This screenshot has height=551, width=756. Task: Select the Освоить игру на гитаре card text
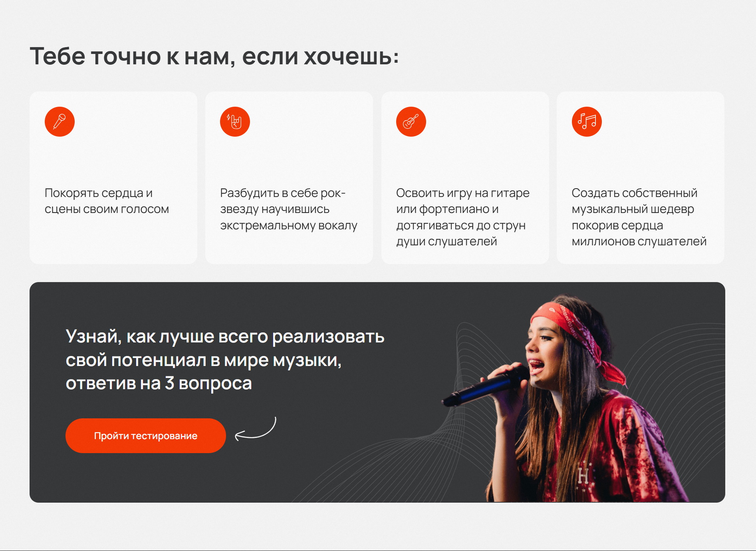point(462,217)
